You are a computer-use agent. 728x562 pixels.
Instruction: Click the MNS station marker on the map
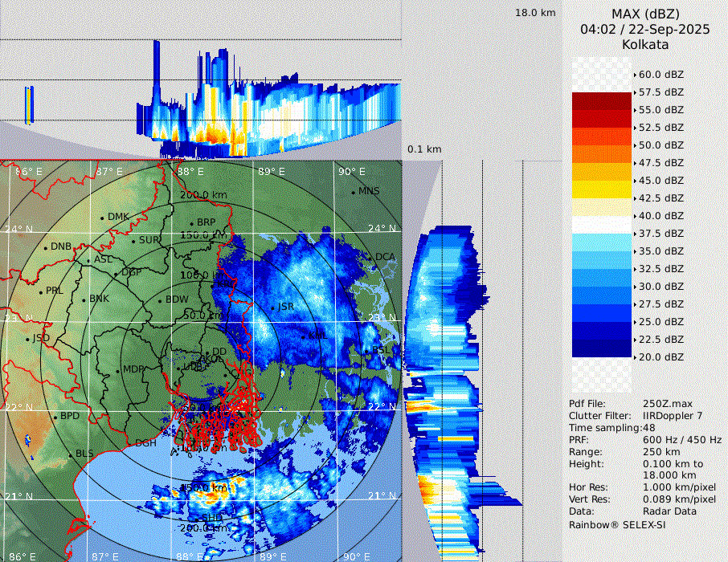click(354, 192)
